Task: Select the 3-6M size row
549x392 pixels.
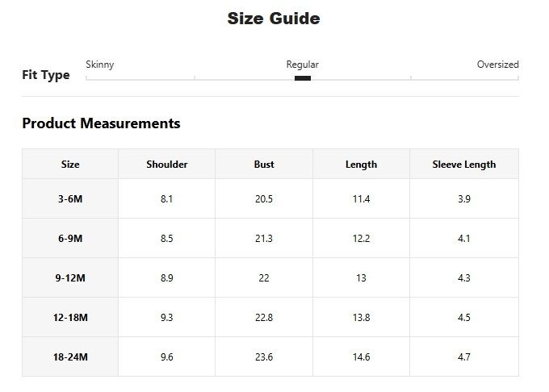Action: 70,199
